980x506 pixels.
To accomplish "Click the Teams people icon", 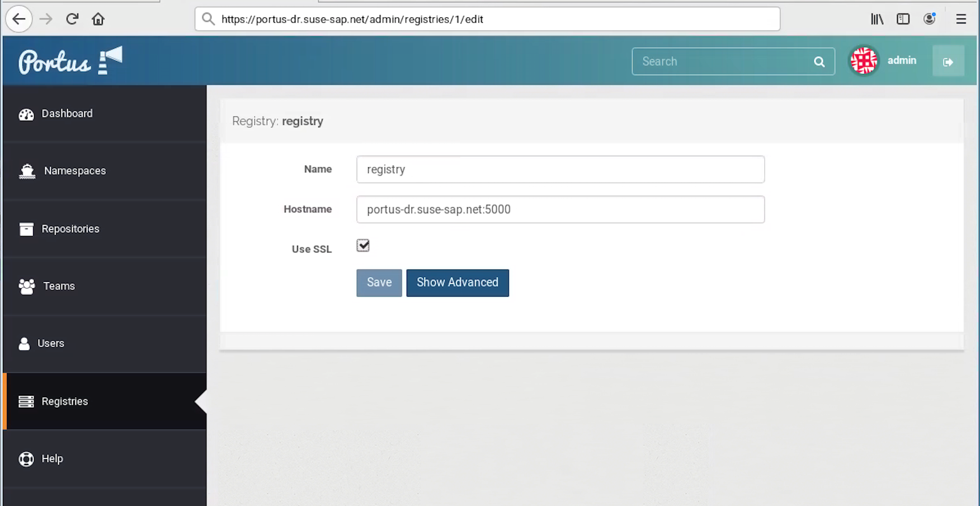I will [x=26, y=286].
